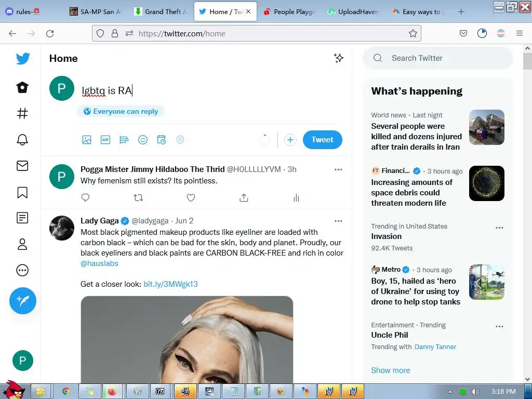Close the Home / Twitter tab

pyautogui.click(x=248, y=11)
